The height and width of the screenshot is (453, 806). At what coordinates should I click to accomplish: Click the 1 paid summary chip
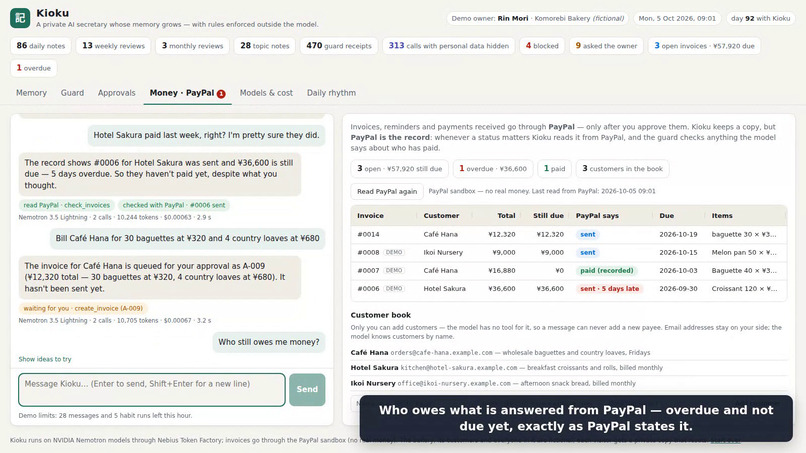[x=555, y=169]
